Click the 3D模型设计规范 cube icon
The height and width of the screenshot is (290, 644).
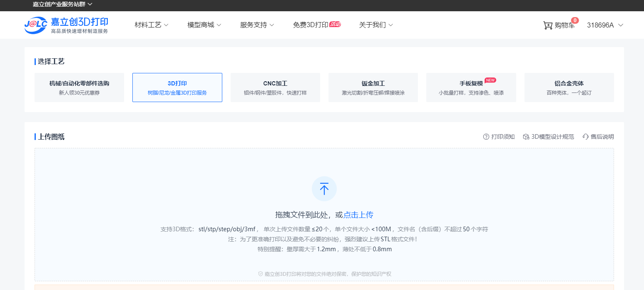(x=526, y=137)
